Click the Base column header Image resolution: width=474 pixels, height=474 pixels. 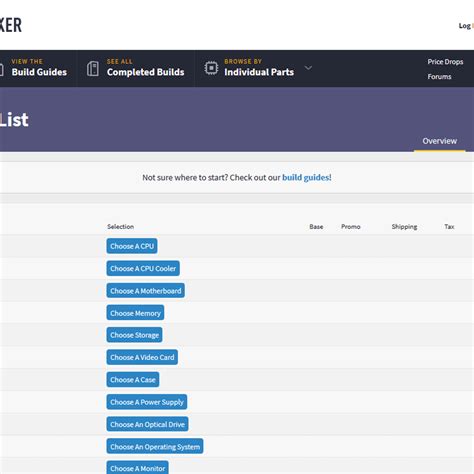click(316, 227)
